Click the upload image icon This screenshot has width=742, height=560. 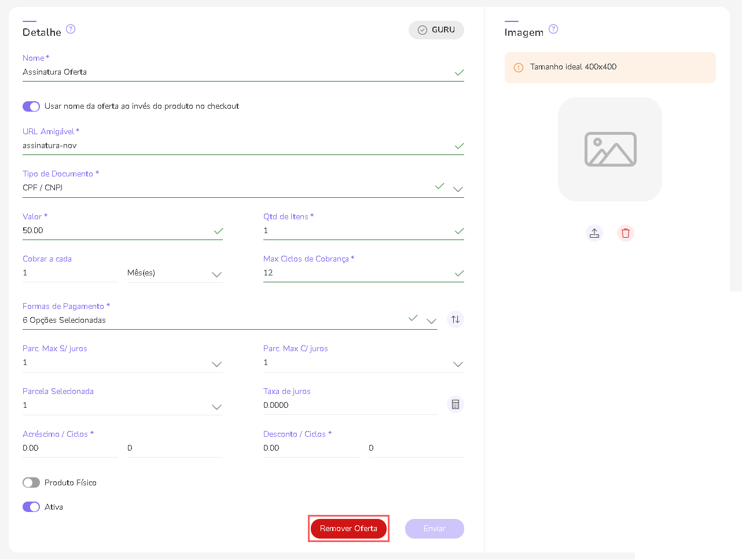tap(594, 233)
